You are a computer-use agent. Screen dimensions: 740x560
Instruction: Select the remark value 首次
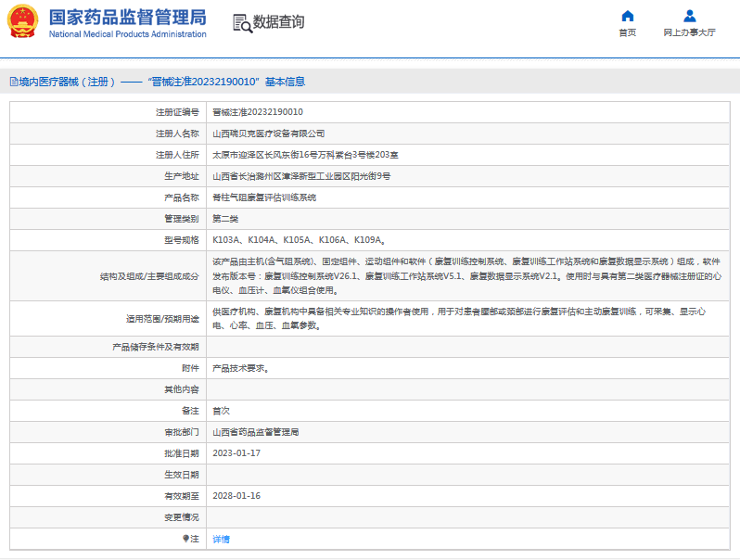[x=221, y=411]
